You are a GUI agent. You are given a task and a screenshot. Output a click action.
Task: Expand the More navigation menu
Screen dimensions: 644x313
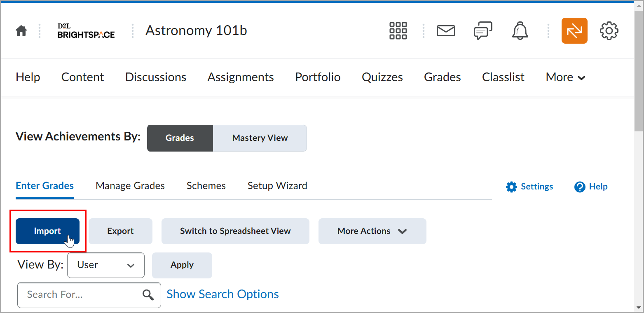(x=565, y=77)
